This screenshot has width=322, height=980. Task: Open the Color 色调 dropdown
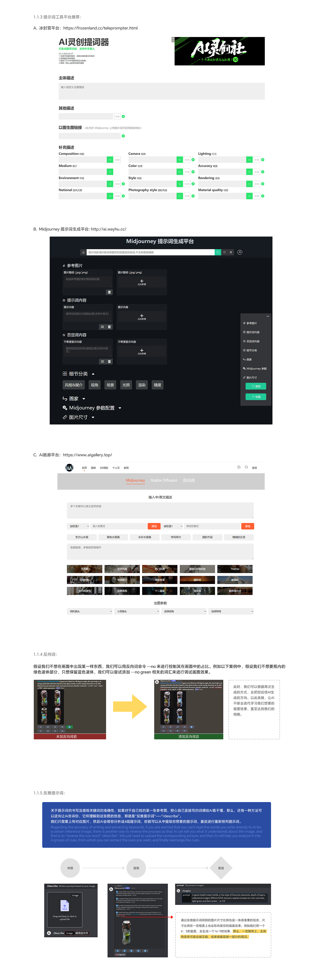point(179,172)
